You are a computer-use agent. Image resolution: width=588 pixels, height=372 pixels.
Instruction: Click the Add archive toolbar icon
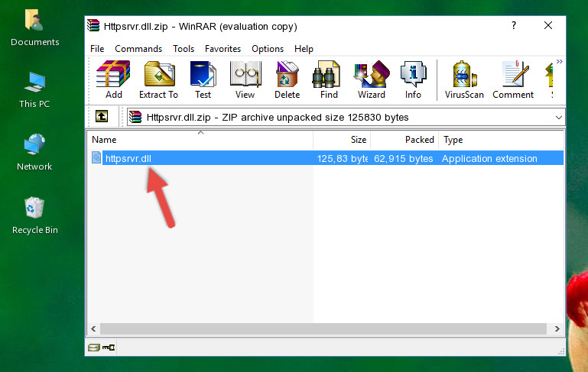click(113, 79)
